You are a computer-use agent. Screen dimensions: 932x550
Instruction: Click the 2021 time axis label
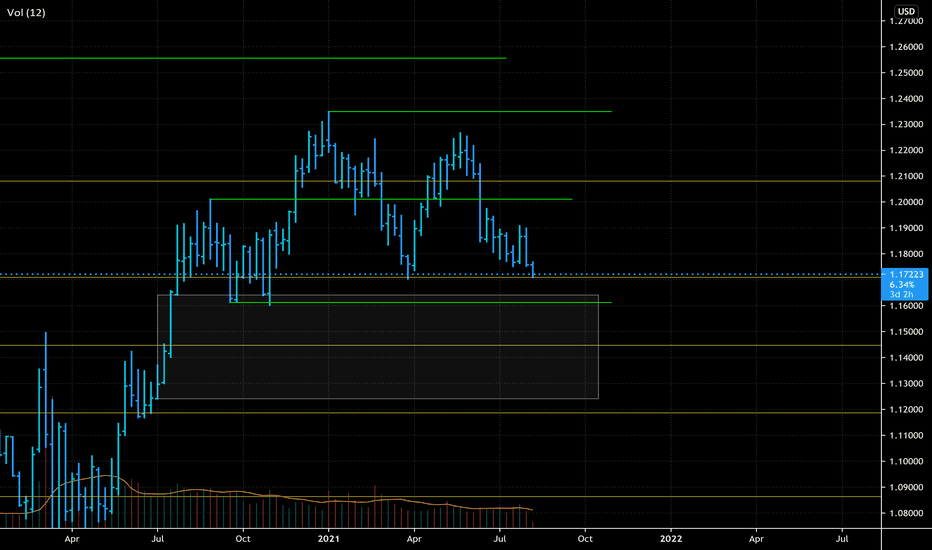[329, 539]
